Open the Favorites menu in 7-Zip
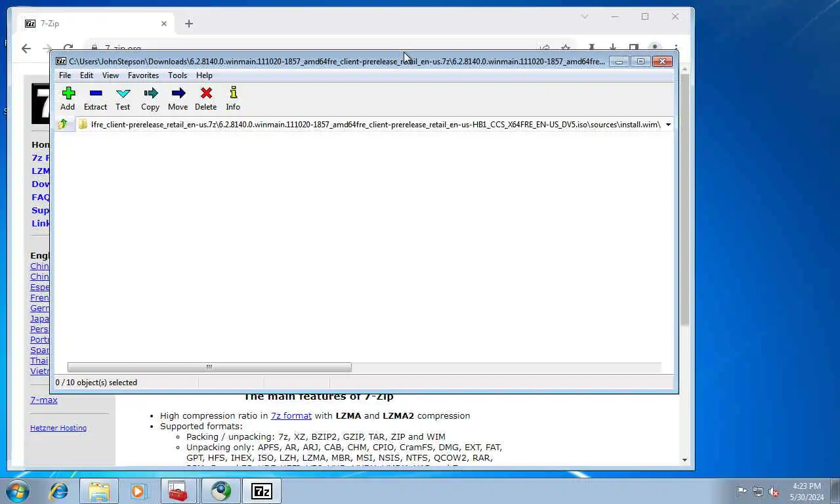Image resolution: width=840 pixels, height=504 pixels. (x=143, y=75)
